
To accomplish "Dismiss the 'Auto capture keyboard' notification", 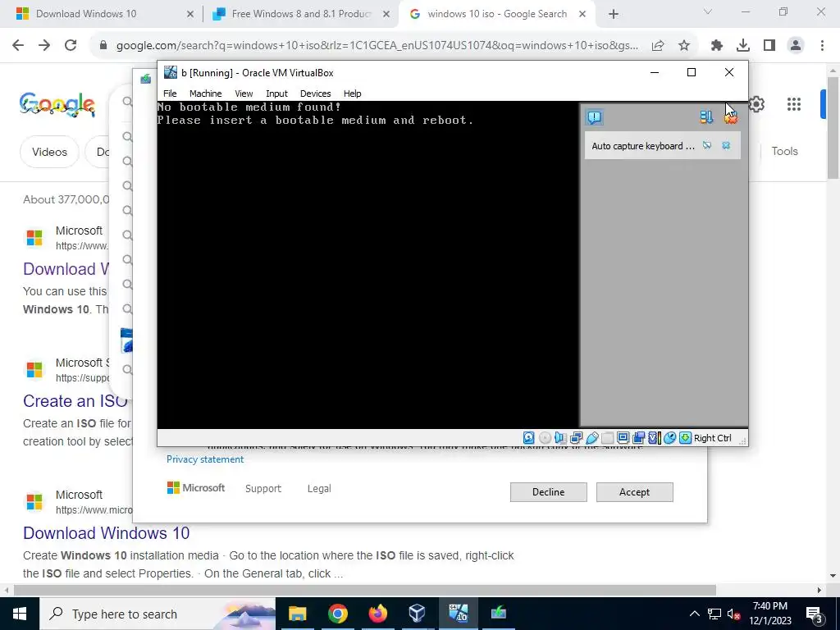I will point(726,146).
